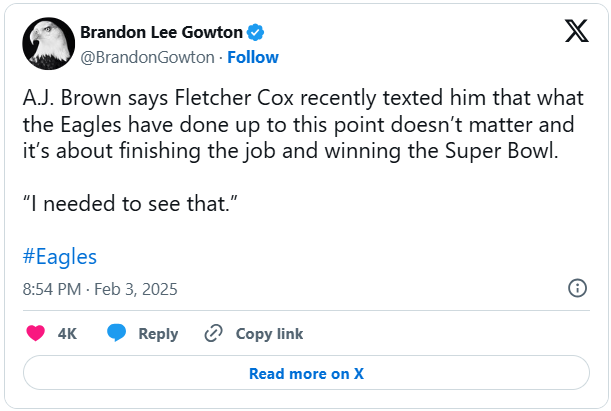Image resolution: width=611 pixels, height=411 pixels.
Task: Click the blue reply speech bubble icon
Action: point(116,333)
